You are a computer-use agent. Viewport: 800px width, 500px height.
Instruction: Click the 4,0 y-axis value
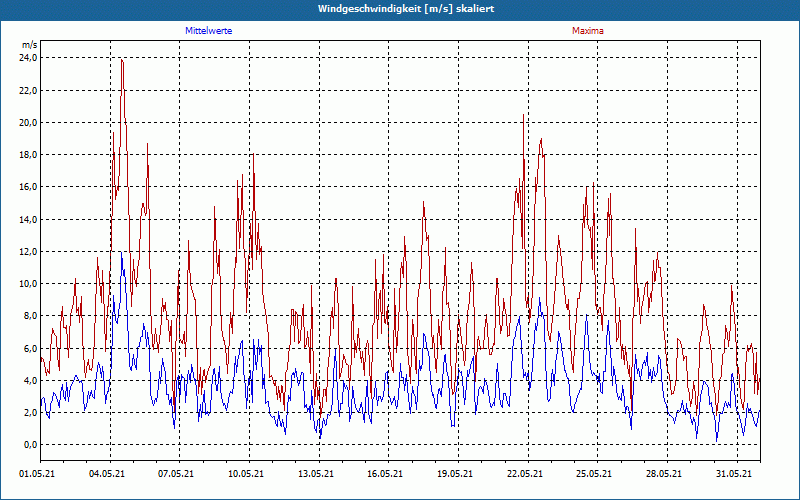point(30,381)
